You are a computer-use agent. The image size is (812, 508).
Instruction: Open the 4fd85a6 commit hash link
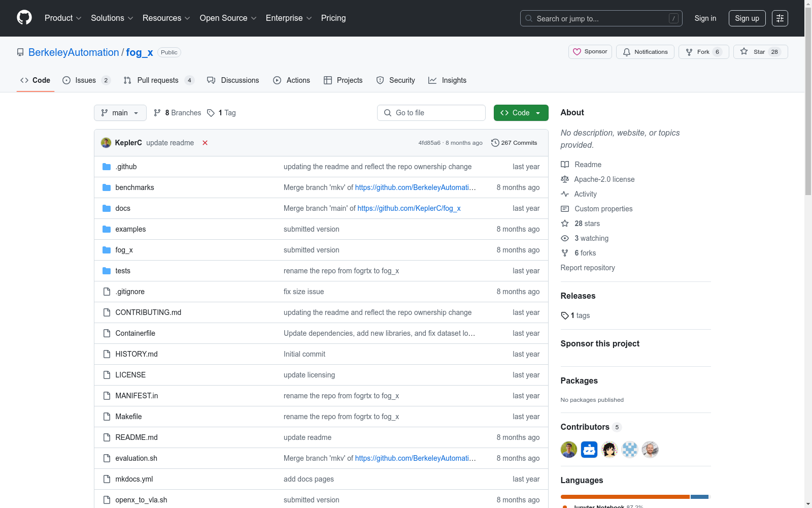(429, 143)
